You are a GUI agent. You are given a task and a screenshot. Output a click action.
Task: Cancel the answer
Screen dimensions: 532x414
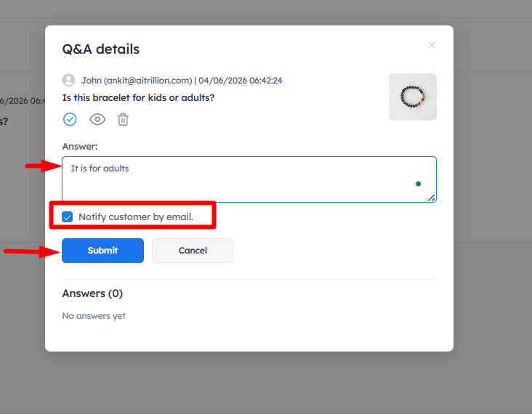(193, 251)
